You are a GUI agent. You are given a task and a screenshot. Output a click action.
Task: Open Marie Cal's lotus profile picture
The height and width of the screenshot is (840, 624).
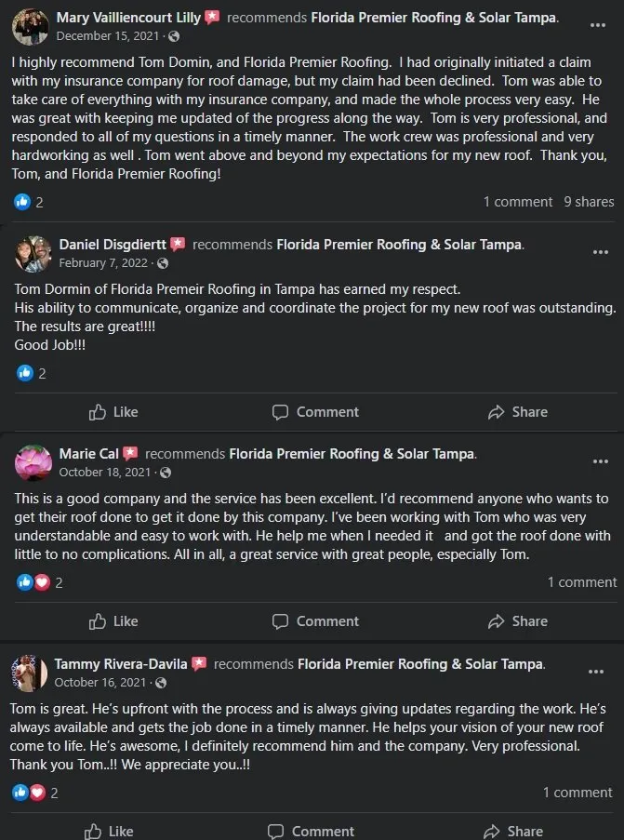[33, 462]
